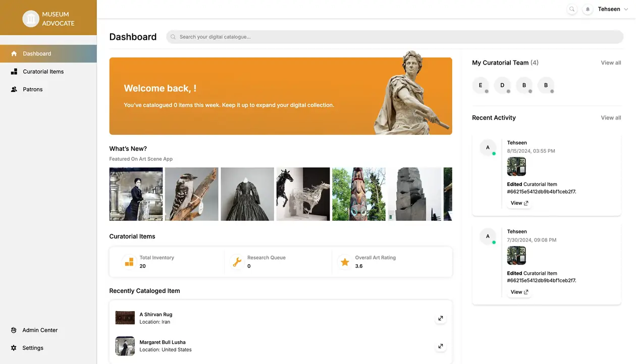This screenshot has width=636, height=364.
Task: Open the totem pole featured thumbnail
Action: [x=359, y=194]
